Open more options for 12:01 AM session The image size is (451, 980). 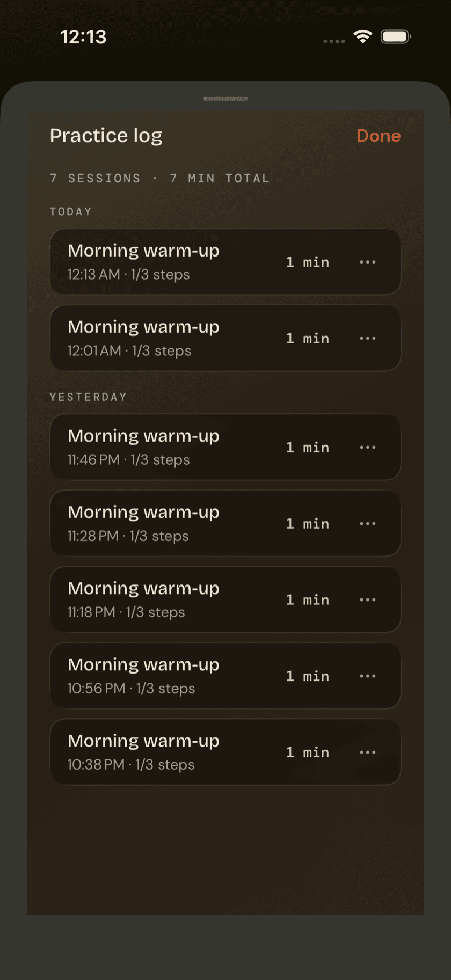pyautogui.click(x=368, y=338)
